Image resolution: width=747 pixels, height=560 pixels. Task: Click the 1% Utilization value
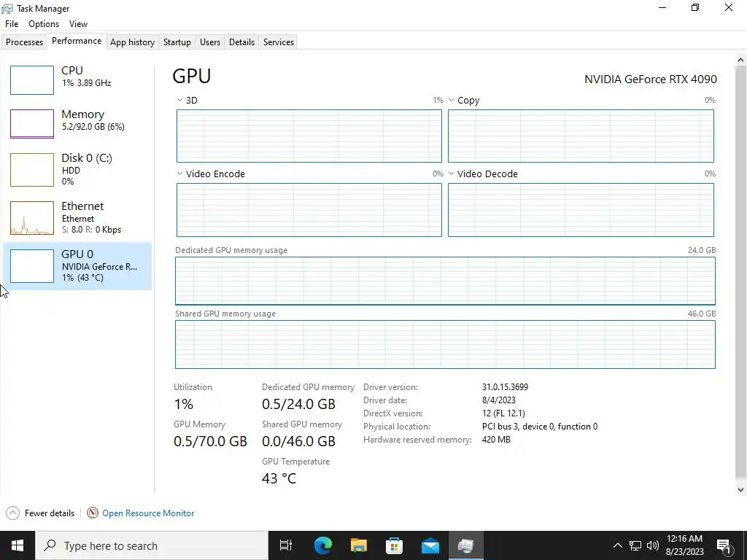click(x=183, y=404)
